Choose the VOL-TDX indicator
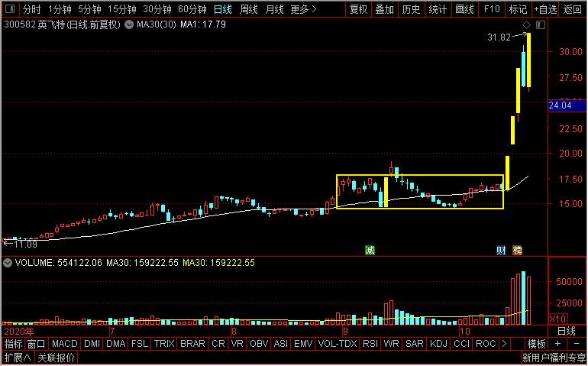The image size is (588, 366). 337,344
